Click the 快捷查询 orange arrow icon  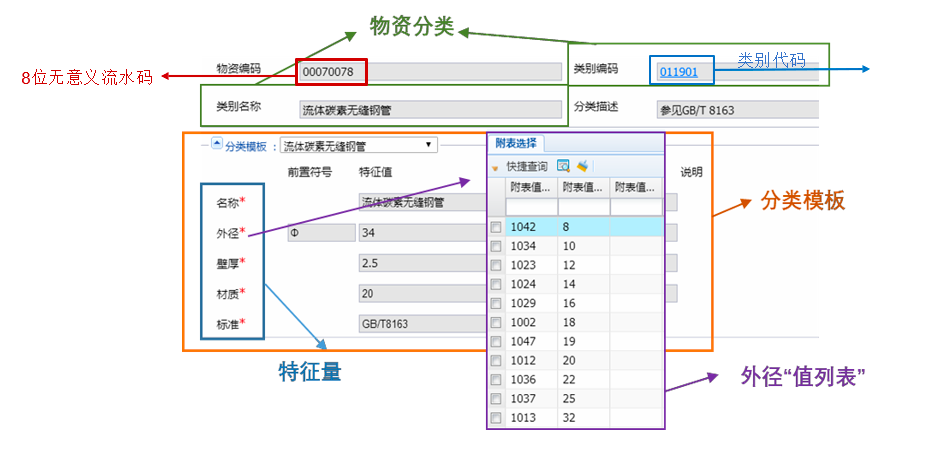click(x=495, y=167)
